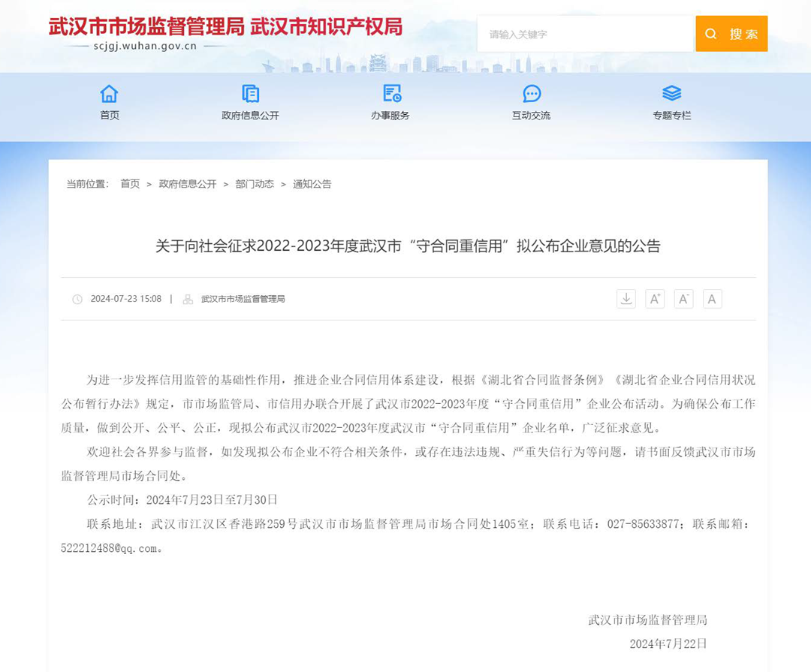This screenshot has height=672, width=811.
Task: Open the 办事服务 services icon
Action: (390, 94)
